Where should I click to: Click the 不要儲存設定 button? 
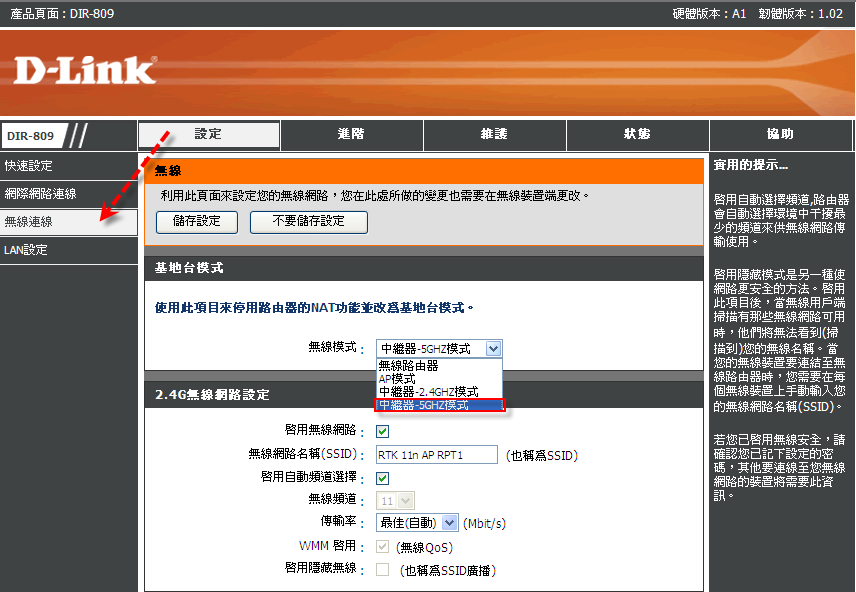point(308,222)
